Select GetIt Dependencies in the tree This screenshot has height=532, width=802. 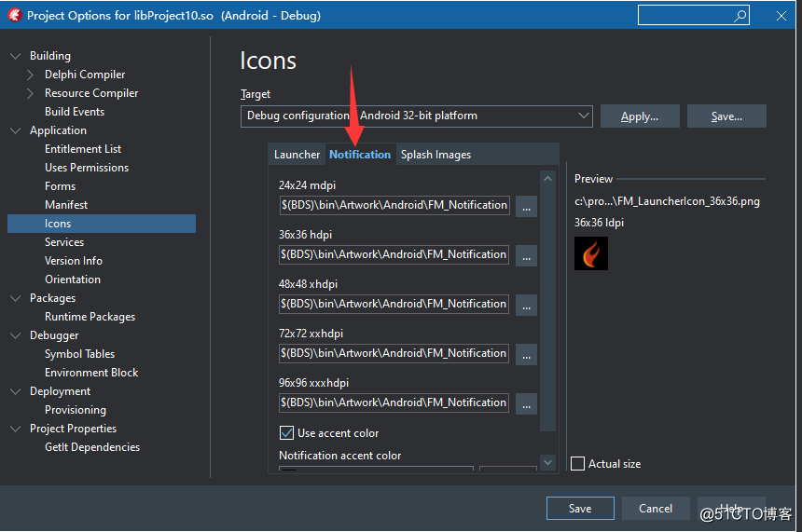point(92,447)
